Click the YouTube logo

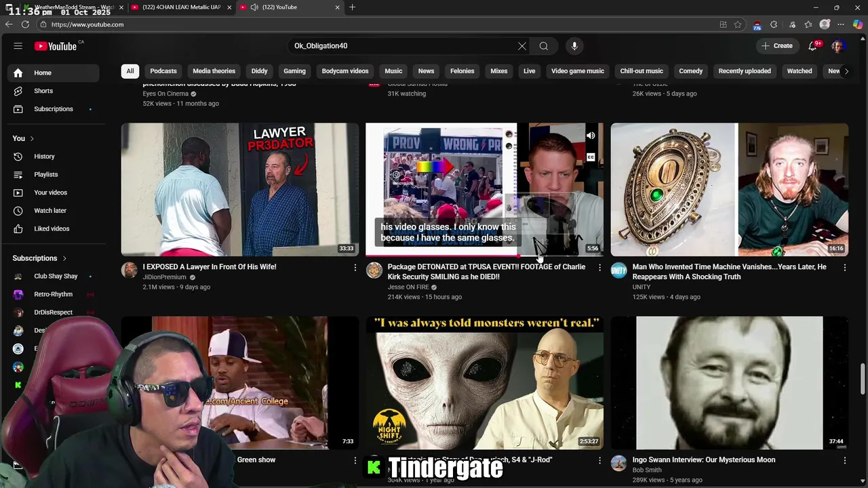tap(56, 46)
